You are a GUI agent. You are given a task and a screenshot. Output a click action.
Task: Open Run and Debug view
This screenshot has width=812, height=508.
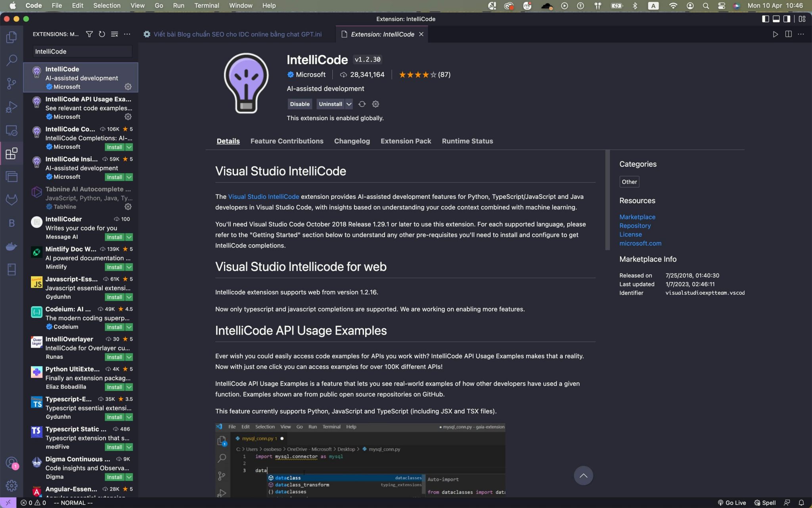point(11,107)
